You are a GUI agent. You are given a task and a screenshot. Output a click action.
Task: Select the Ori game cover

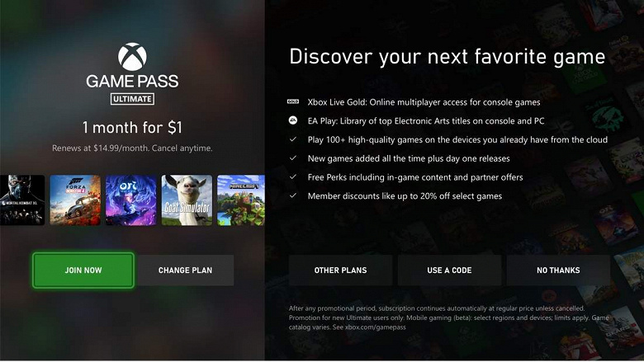131,200
